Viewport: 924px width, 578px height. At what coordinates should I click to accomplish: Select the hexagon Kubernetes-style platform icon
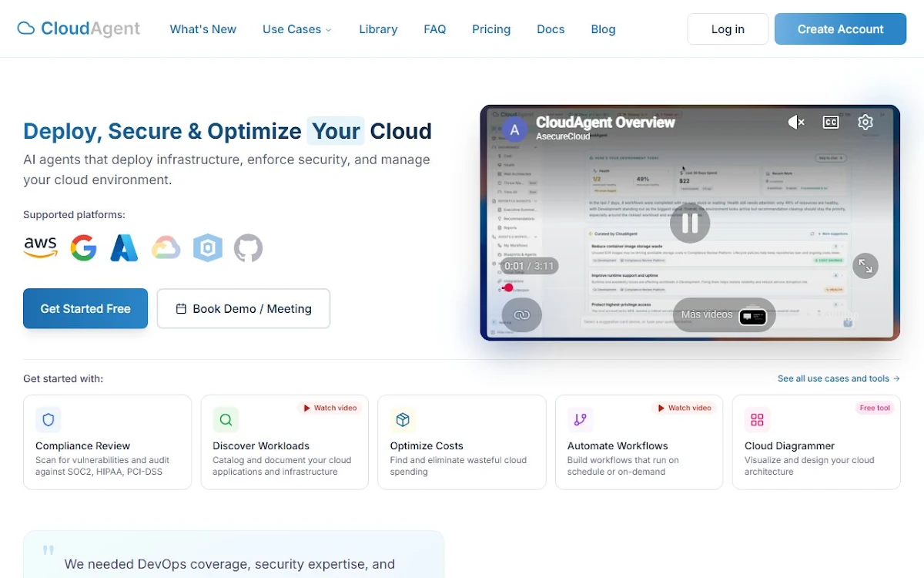point(207,248)
